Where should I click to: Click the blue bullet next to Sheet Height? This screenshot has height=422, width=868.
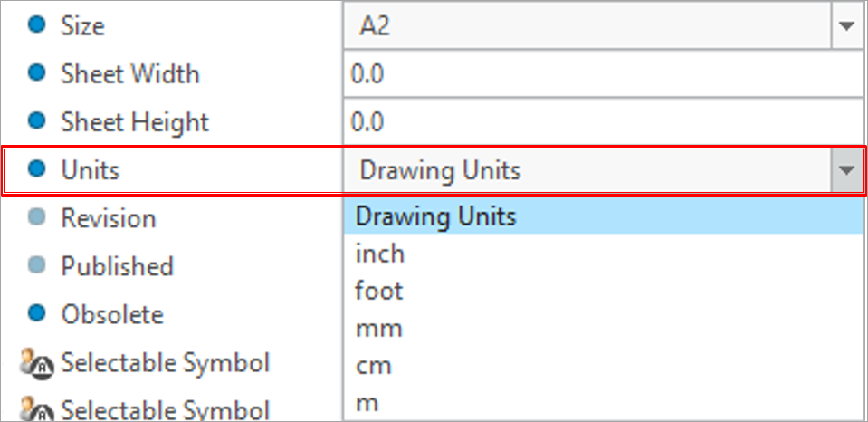click(36, 121)
